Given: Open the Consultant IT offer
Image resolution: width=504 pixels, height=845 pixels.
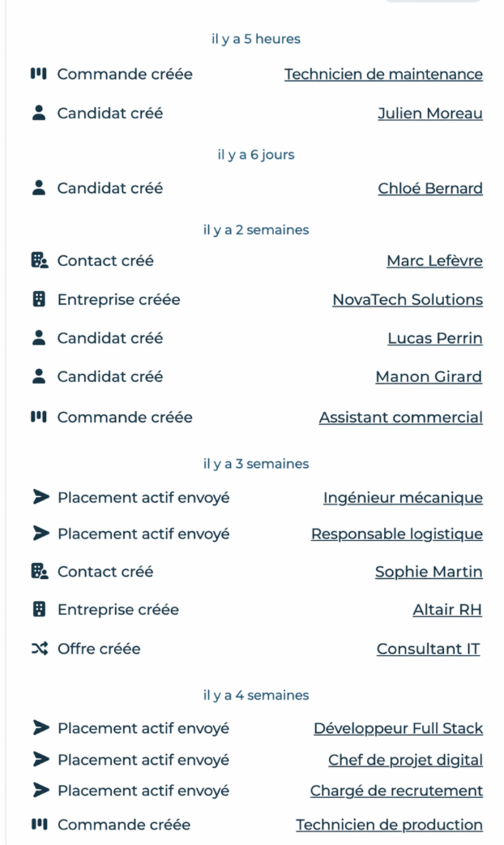Looking at the screenshot, I should 428,649.
